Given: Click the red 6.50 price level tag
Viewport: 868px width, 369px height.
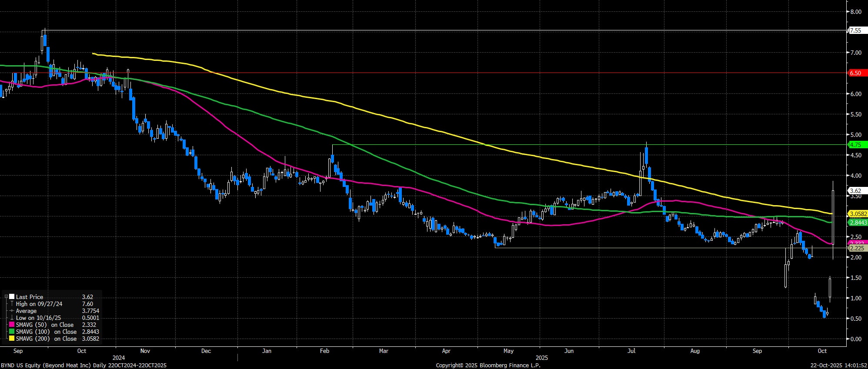Looking at the screenshot, I should 856,73.
